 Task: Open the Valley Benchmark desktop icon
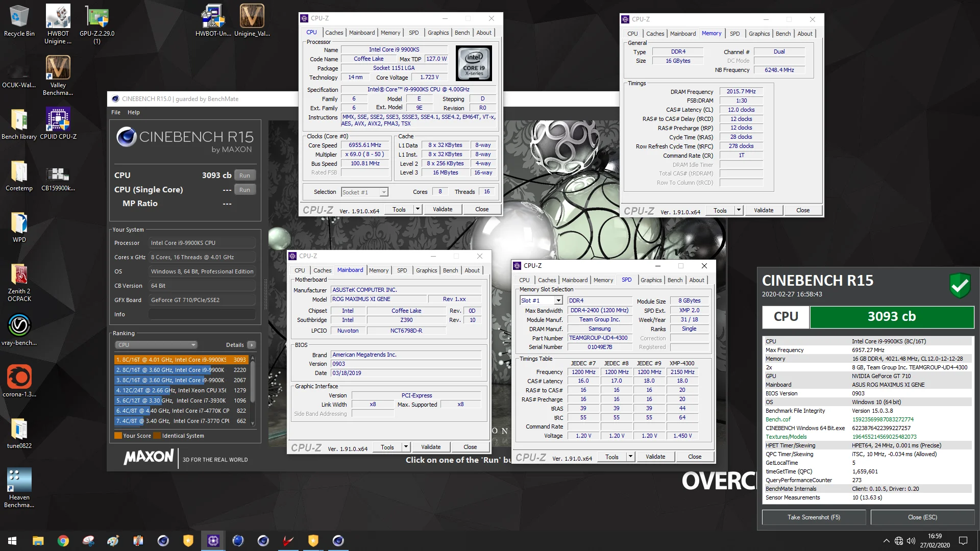pos(58,76)
